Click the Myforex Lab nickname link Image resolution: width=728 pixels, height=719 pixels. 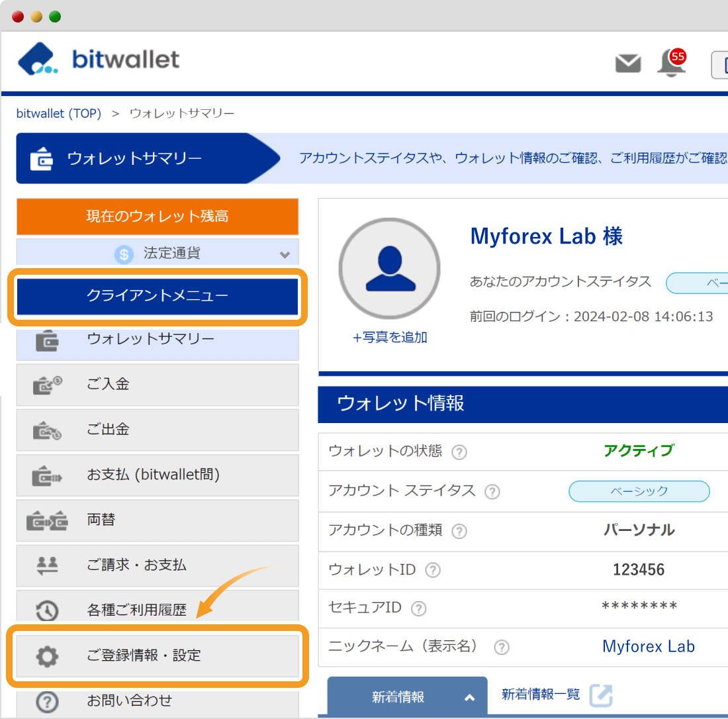pyautogui.click(x=648, y=646)
